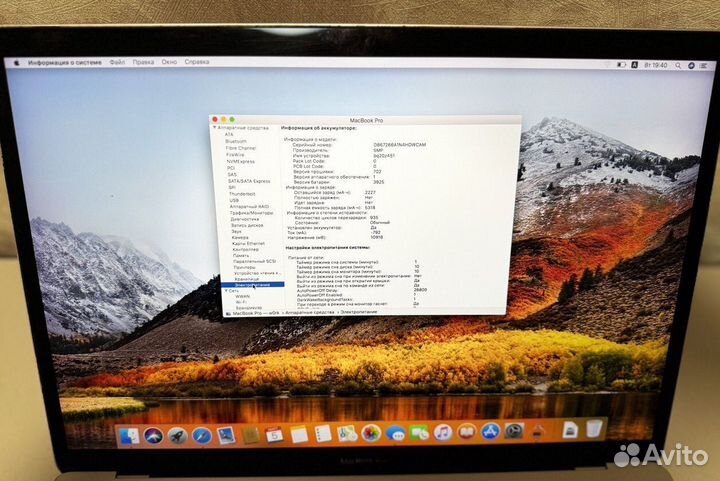Open Finder from the Dock
720x481 pixels.
(129, 436)
